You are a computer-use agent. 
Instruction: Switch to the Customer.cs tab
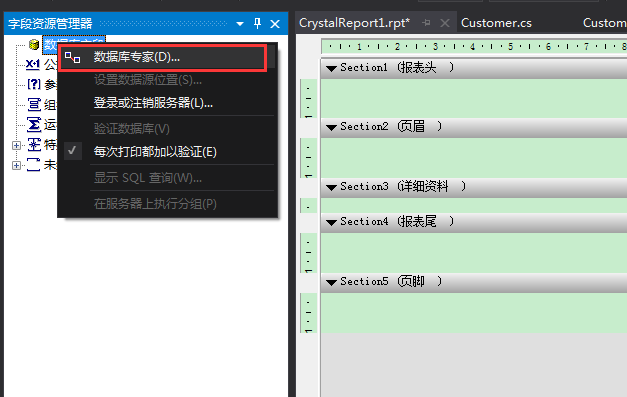496,23
